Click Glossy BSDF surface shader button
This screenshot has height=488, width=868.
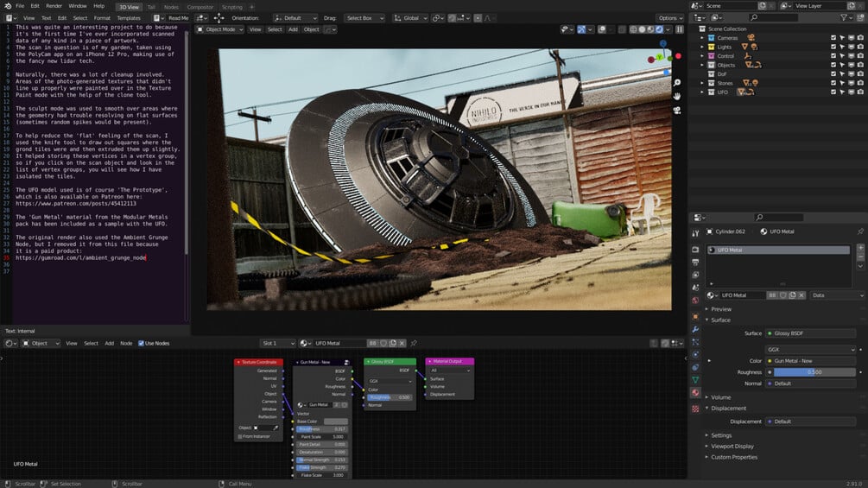coord(811,333)
